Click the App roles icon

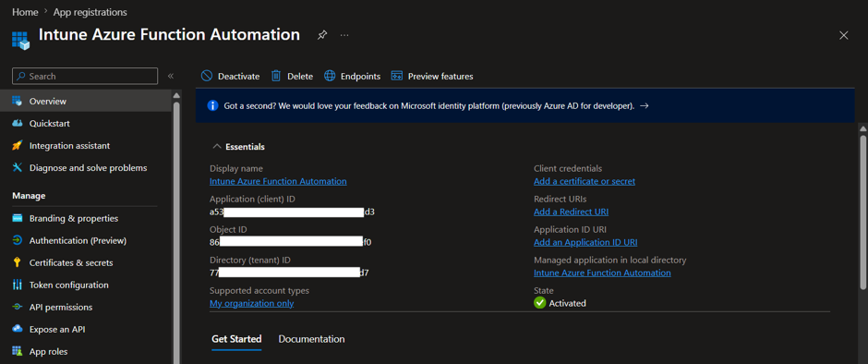(18, 351)
